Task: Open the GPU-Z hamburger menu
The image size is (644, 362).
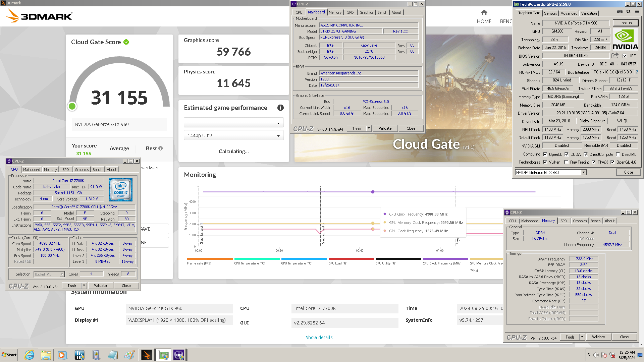Action: click(x=637, y=11)
